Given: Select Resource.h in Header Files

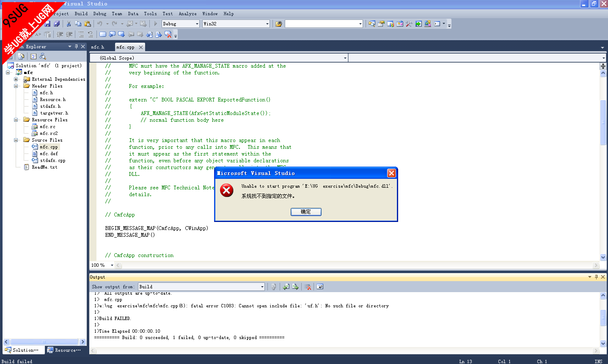Looking at the screenshot, I should pyautogui.click(x=52, y=100).
